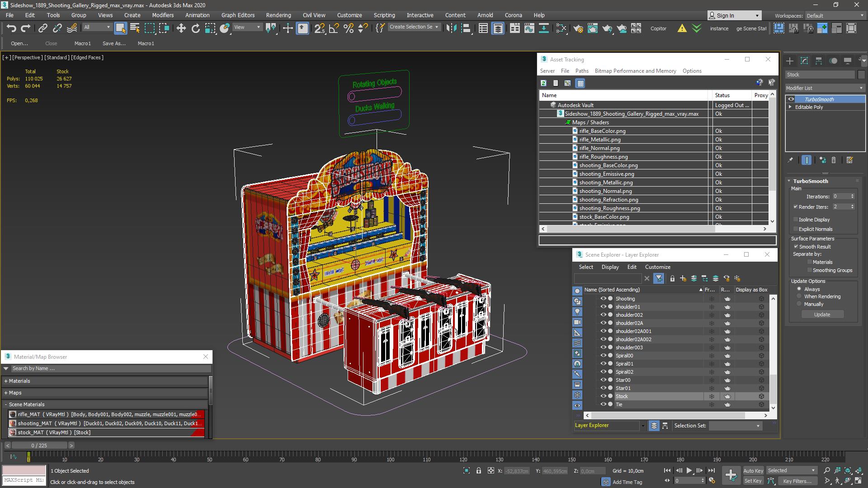The image size is (868, 488).
Task: Click the Mirror tool icon
Action: (x=451, y=28)
